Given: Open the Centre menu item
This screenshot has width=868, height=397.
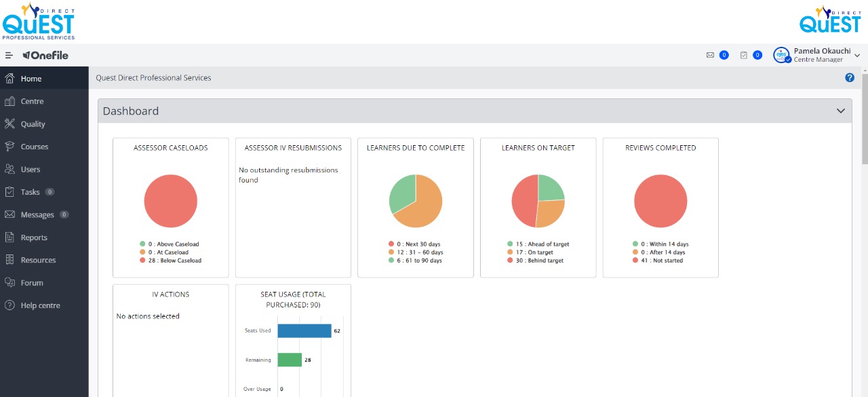Looking at the screenshot, I should click(x=44, y=101).
